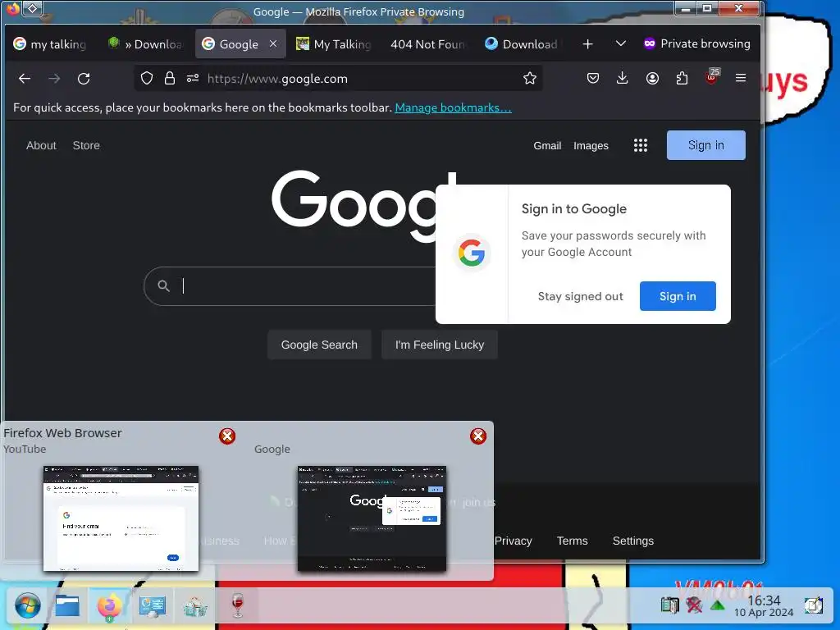Viewport: 840px width, 630px height.
Task: Open the Pocket save icon
Action: [592, 78]
